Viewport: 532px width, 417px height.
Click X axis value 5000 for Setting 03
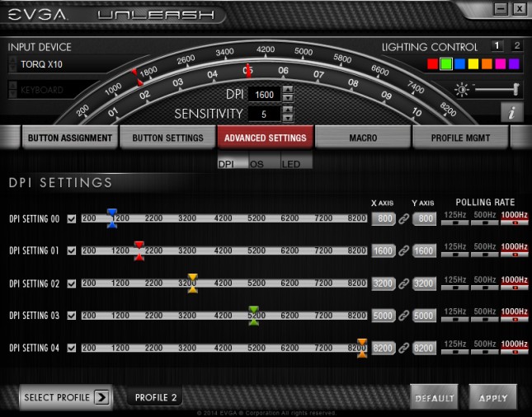point(384,316)
